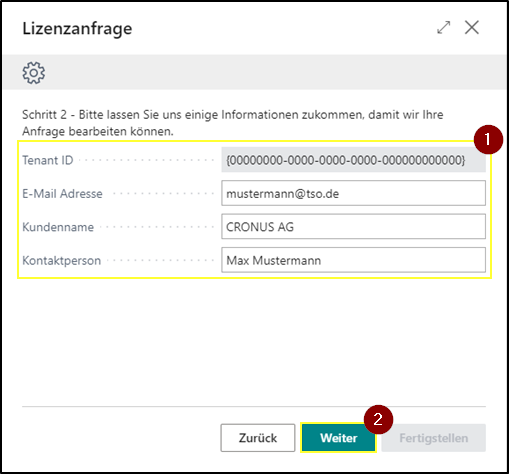Image resolution: width=509 pixels, height=474 pixels.
Task: Open the settings gear icon
Action: 34,72
